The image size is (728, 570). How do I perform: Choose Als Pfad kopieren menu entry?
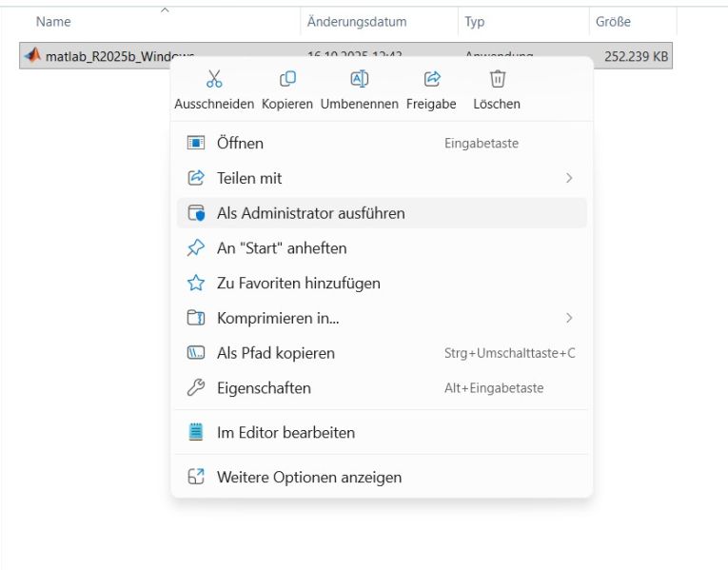pos(276,353)
